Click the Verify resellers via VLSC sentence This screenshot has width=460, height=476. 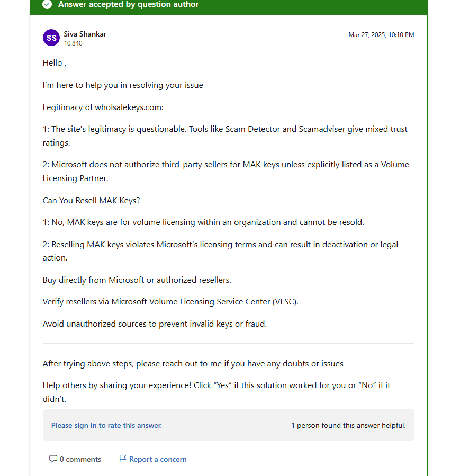[170, 302]
